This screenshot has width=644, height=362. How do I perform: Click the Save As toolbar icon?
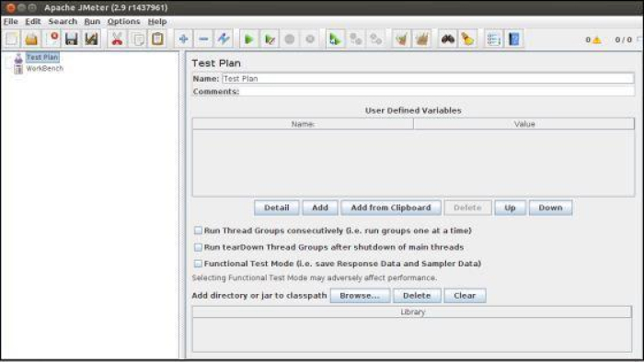pos(91,39)
